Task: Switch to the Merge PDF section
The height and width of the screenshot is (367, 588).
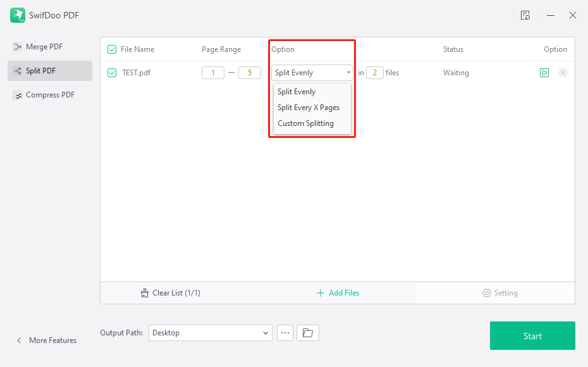Action: click(43, 46)
